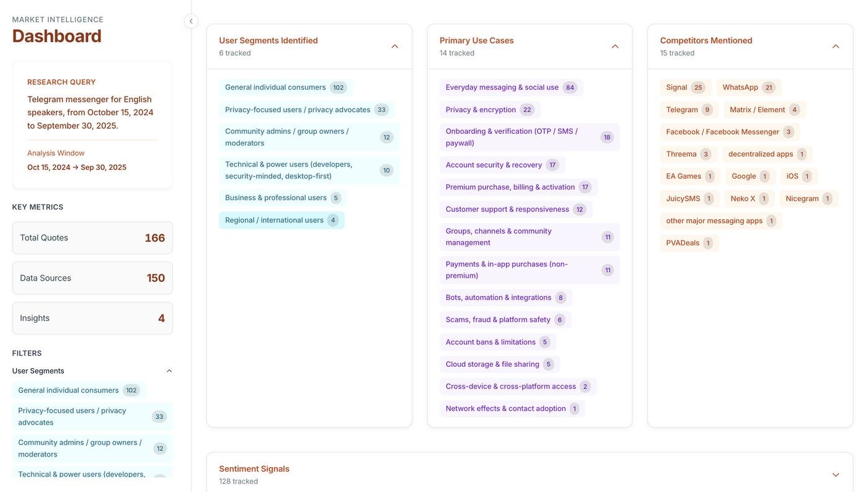The image size is (868, 492).
Task: Collapse the User Segments Identified card
Action: (395, 46)
